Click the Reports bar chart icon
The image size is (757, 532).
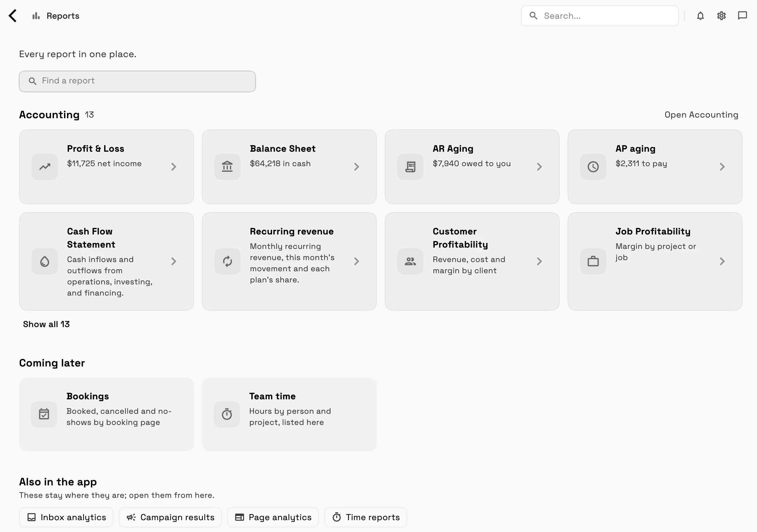coord(36,16)
